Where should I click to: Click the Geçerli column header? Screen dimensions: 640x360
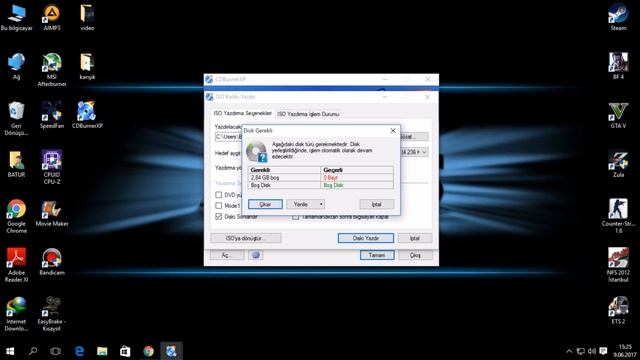click(x=357, y=170)
